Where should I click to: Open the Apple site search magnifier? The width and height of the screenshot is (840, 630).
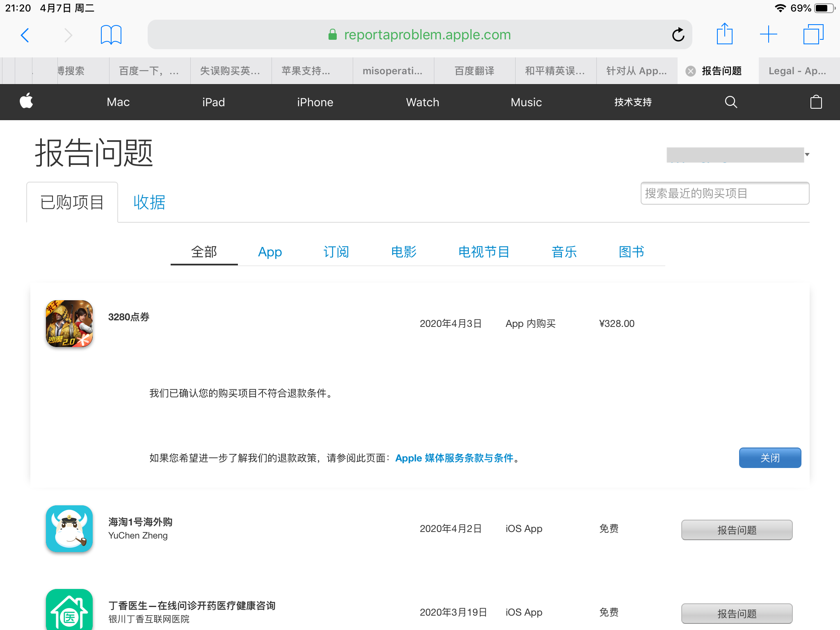731,102
